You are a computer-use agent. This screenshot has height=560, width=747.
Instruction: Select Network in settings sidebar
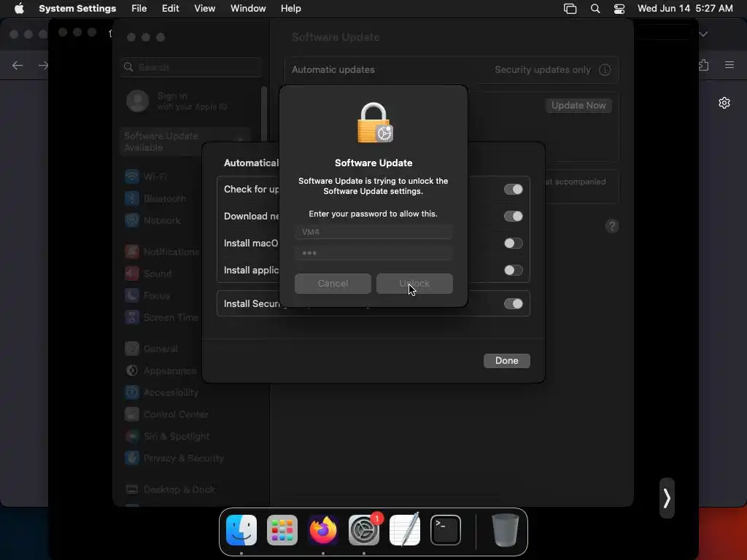pos(152,220)
